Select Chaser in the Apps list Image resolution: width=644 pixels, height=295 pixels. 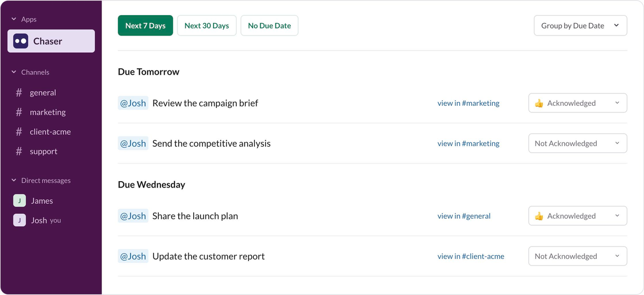[x=51, y=41]
